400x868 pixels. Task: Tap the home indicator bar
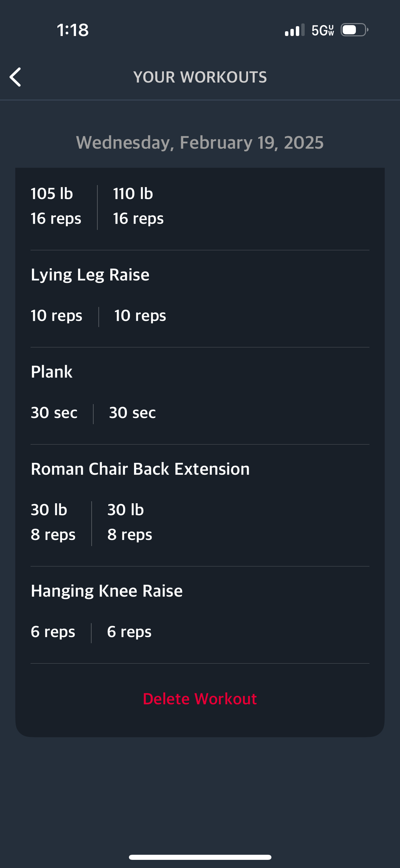pyautogui.click(x=200, y=857)
